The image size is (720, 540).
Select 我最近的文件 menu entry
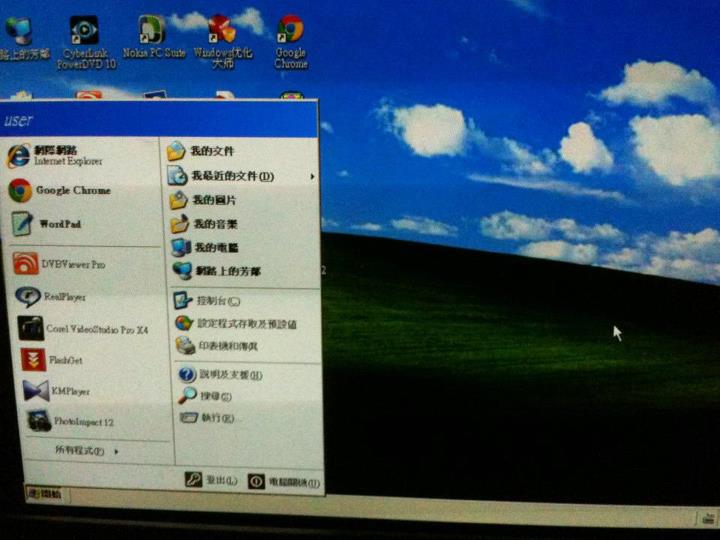point(241,176)
